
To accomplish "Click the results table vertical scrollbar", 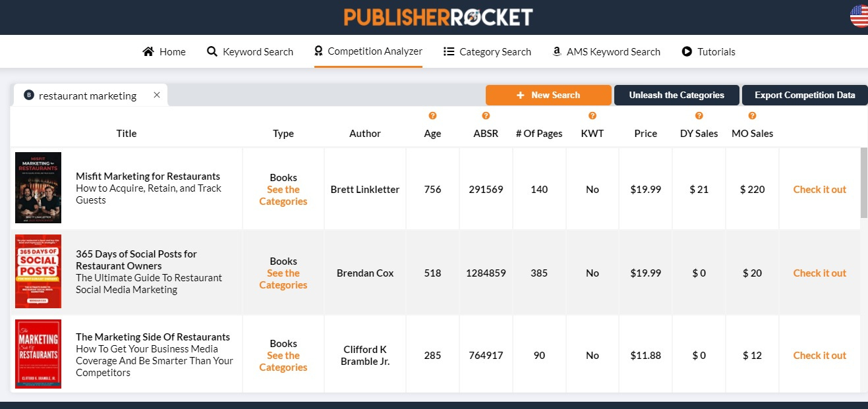I will [x=864, y=182].
